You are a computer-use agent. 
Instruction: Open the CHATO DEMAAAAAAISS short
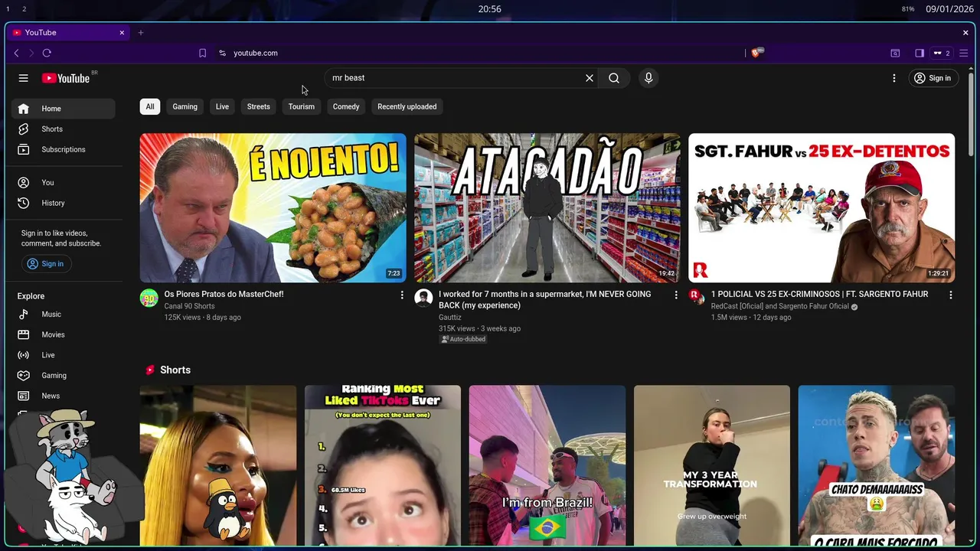pyautogui.click(x=877, y=467)
